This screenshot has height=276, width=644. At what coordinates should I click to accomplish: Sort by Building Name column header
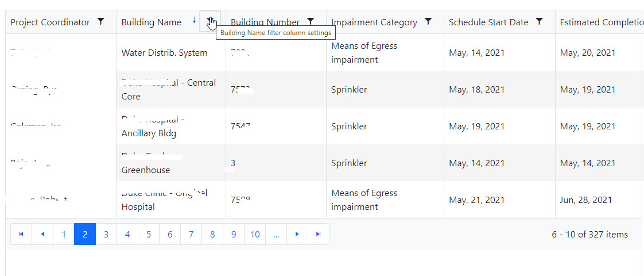pos(152,22)
